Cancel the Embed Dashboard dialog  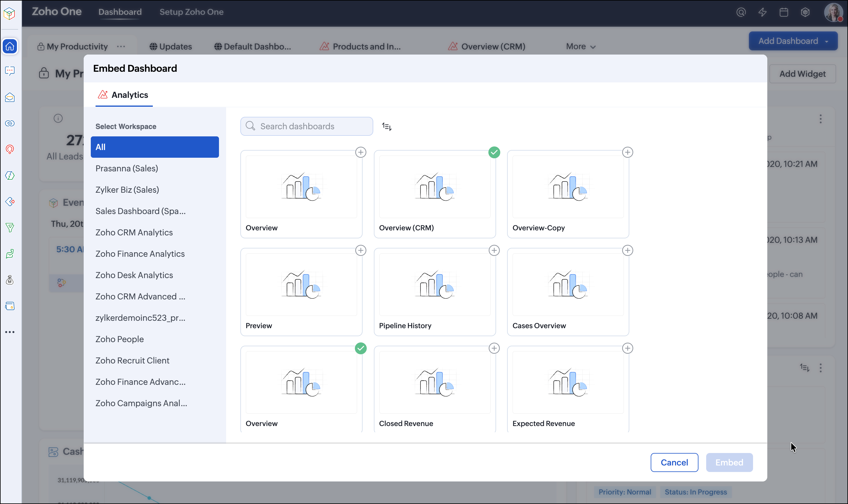tap(674, 462)
